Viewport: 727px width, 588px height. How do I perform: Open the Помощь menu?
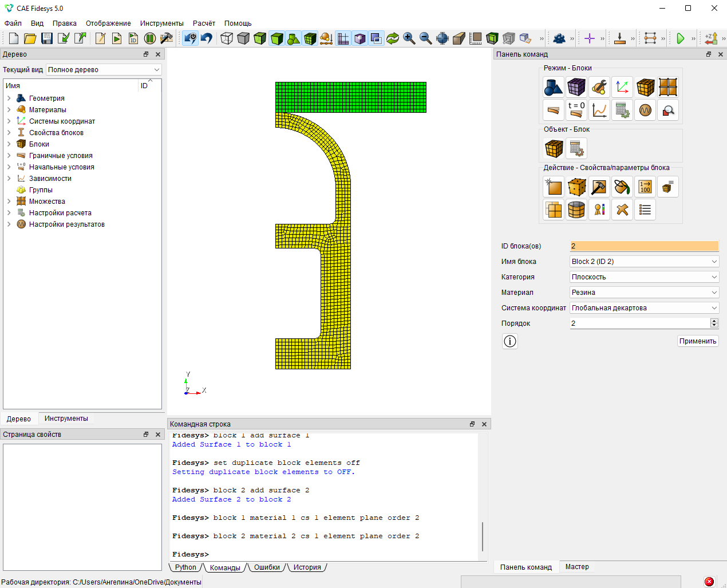238,23
